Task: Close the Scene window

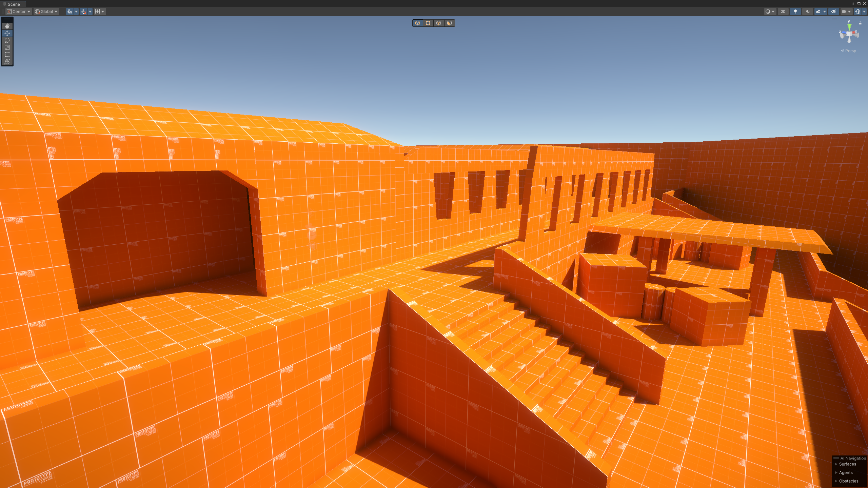Action: (865, 3)
